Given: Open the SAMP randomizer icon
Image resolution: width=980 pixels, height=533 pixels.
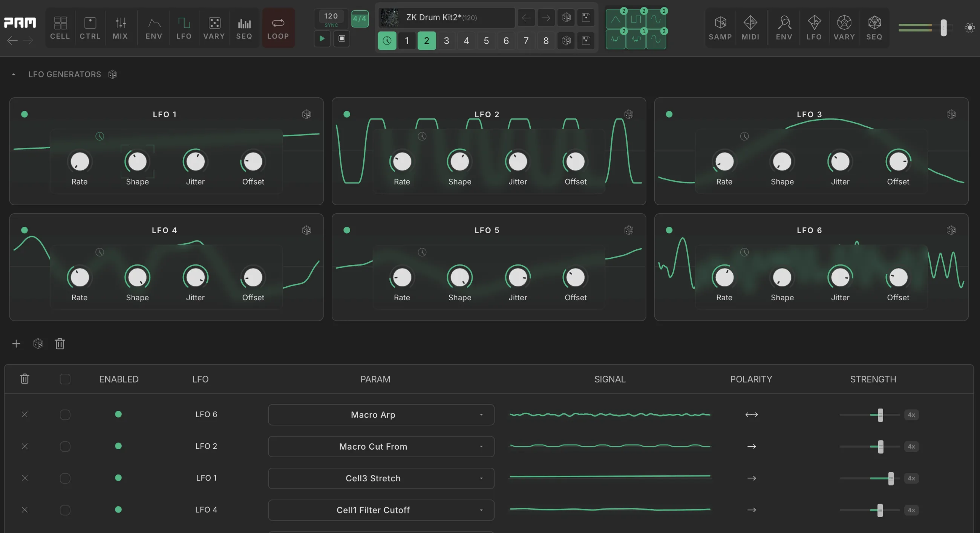Looking at the screenshot, I should [720, 28].
